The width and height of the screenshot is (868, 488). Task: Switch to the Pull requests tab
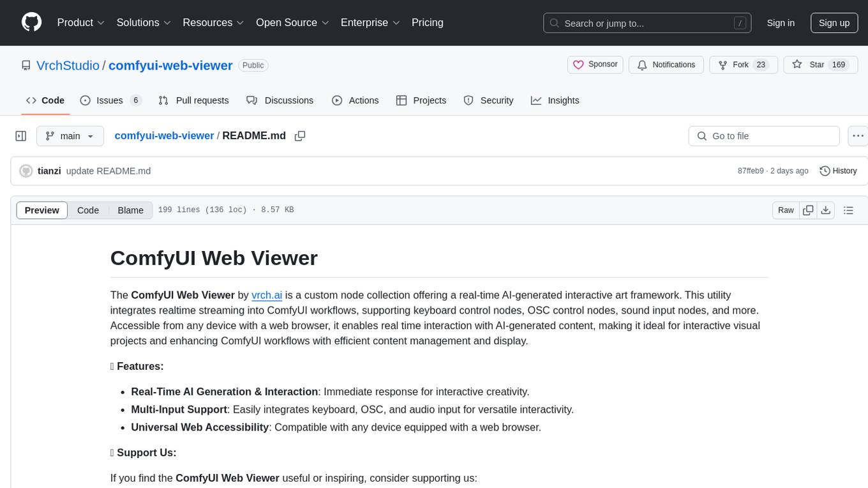193,100
